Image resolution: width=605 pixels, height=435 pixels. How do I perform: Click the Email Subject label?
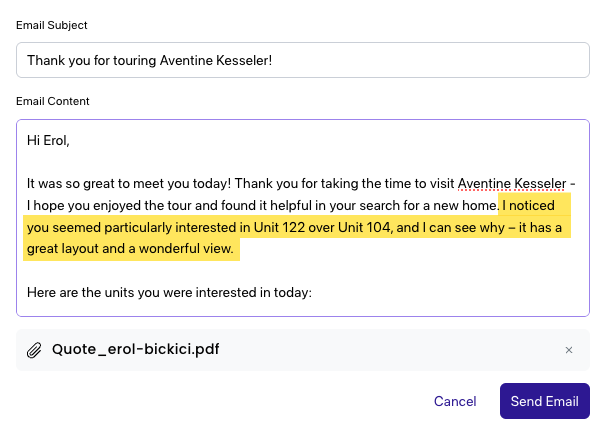pyautogui.click(x=52, y=25)
